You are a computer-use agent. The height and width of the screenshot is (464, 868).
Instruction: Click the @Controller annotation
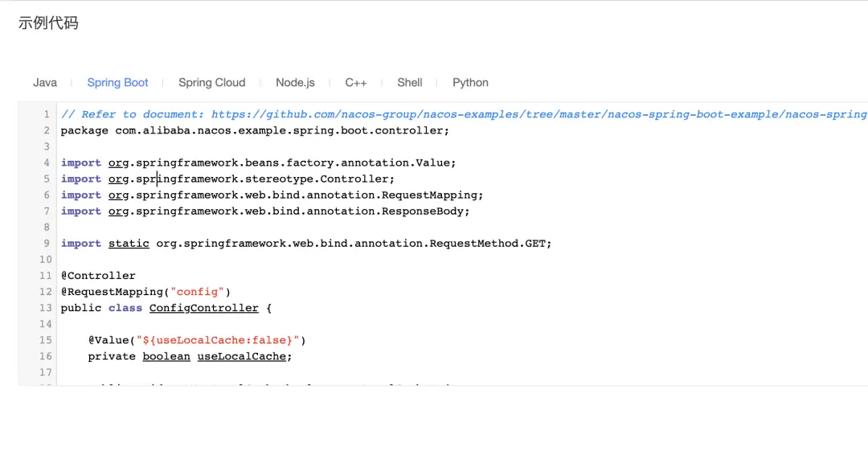pyautogui.click(x=98, y=276)
